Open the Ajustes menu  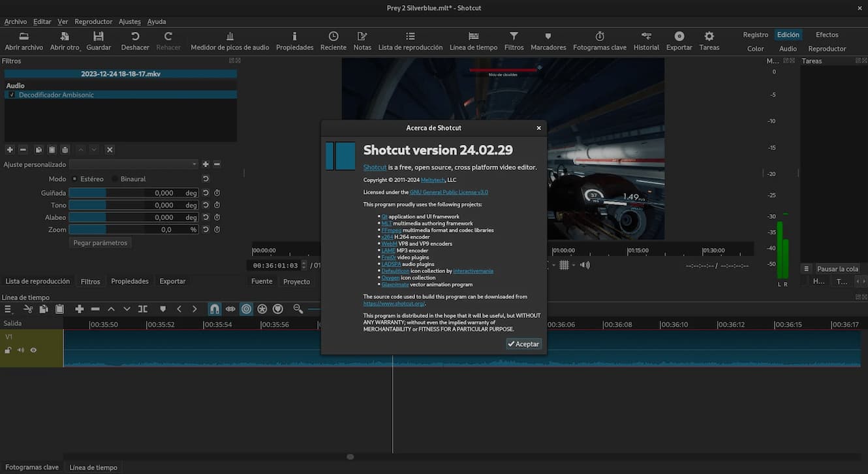(x=130, y=22)
